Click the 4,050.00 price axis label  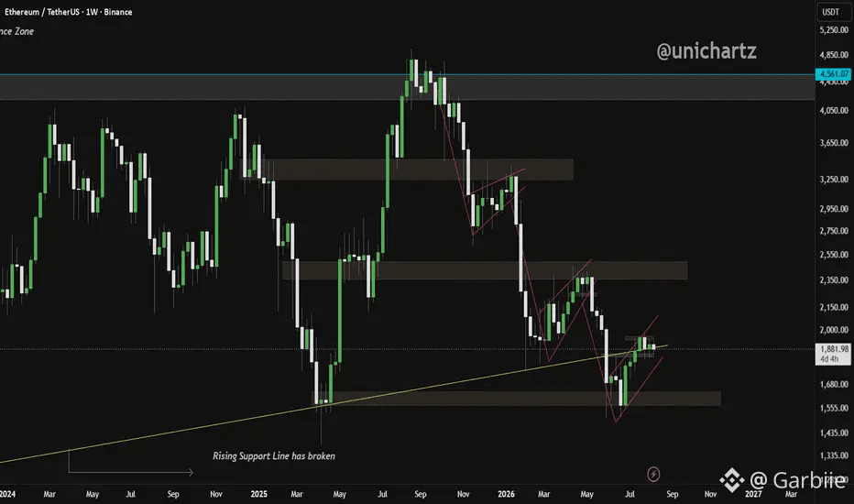(834, 110)
